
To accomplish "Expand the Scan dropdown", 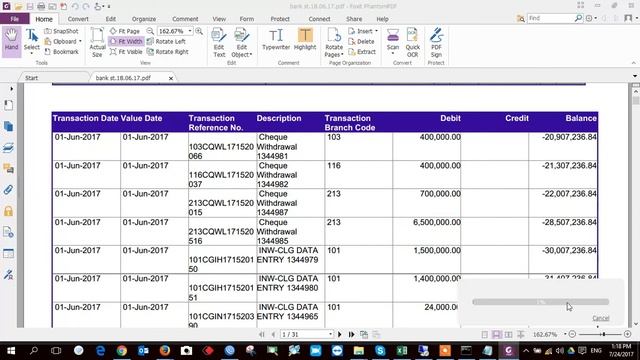I will click(x=393, y=53).
